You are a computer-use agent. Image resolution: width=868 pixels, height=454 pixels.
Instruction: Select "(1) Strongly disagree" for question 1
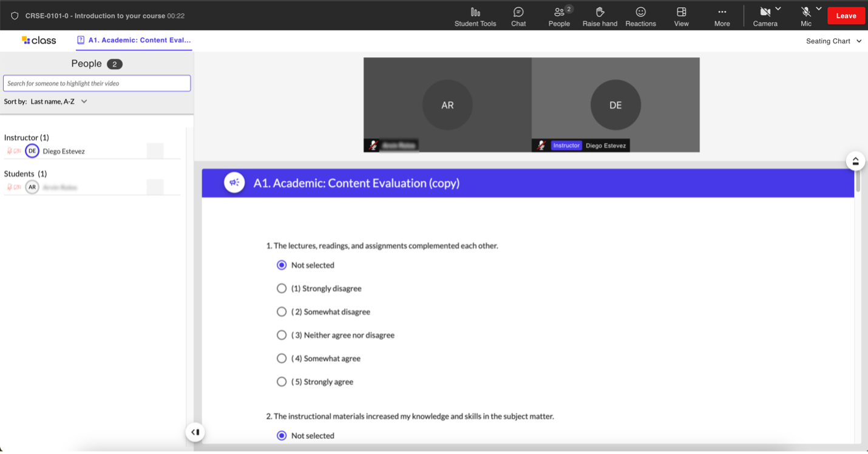coord(282,288)
